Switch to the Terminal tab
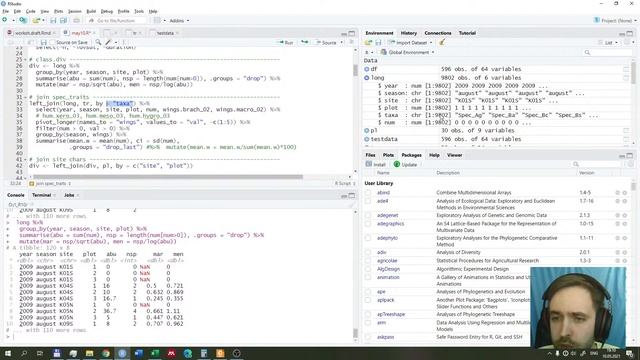640x360 pixels. click(x=42, y=195)
